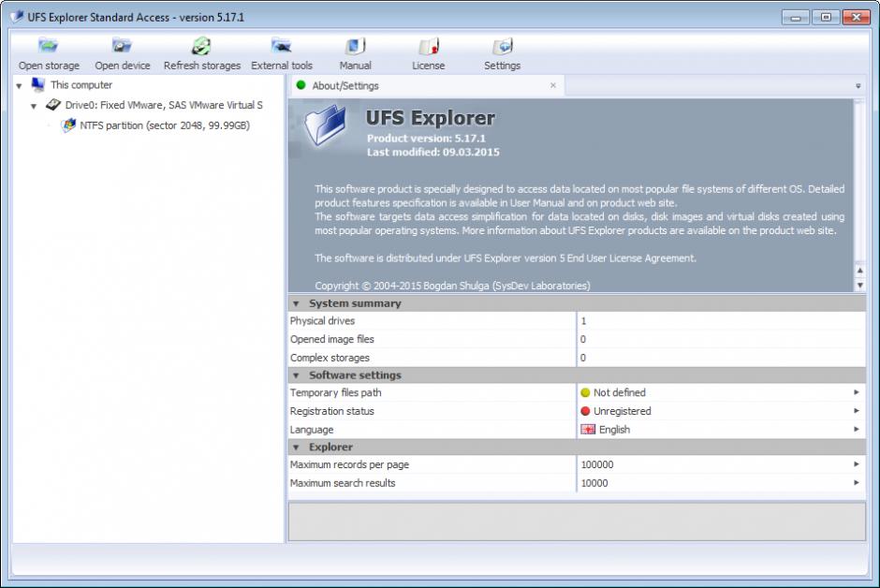Open the tab list dropdown arrow
Viewport: 880px width, 588px height.
858,86
